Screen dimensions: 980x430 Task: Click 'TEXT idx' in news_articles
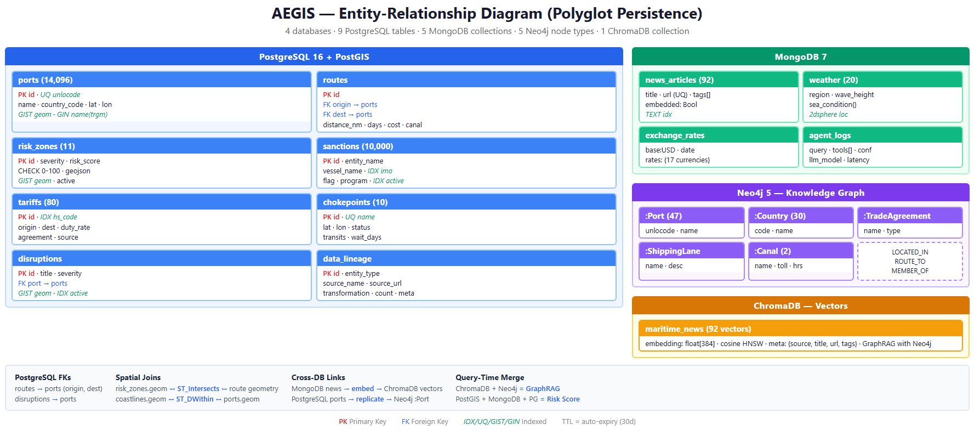point(658,115)
